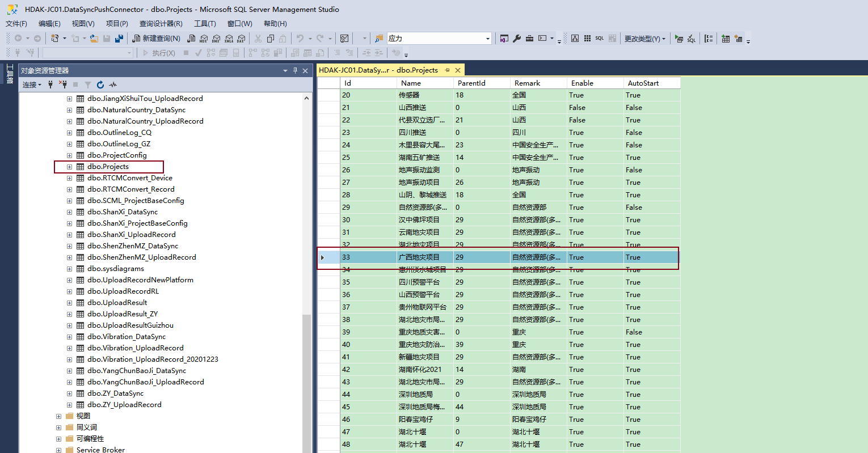Refresh the Object Explorer tree
Viewport: 868px width, 453px height.
[100, 84]
